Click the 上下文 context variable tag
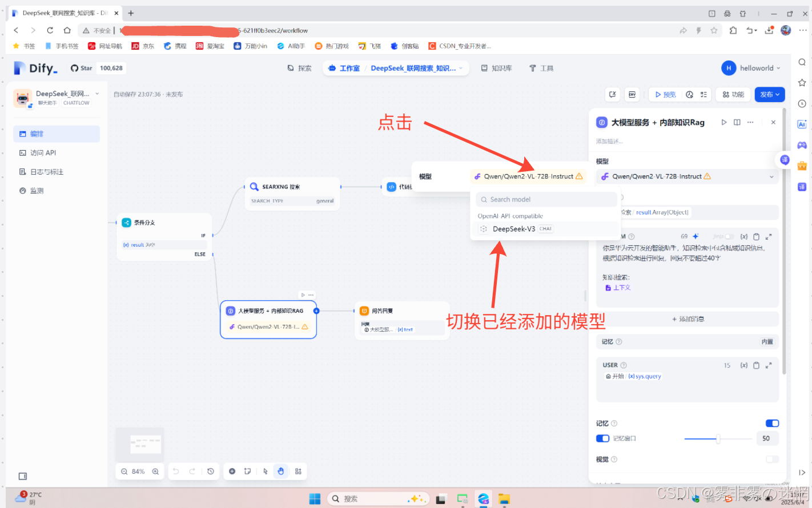This screenshot has width=812, height=508. (618, 288)
